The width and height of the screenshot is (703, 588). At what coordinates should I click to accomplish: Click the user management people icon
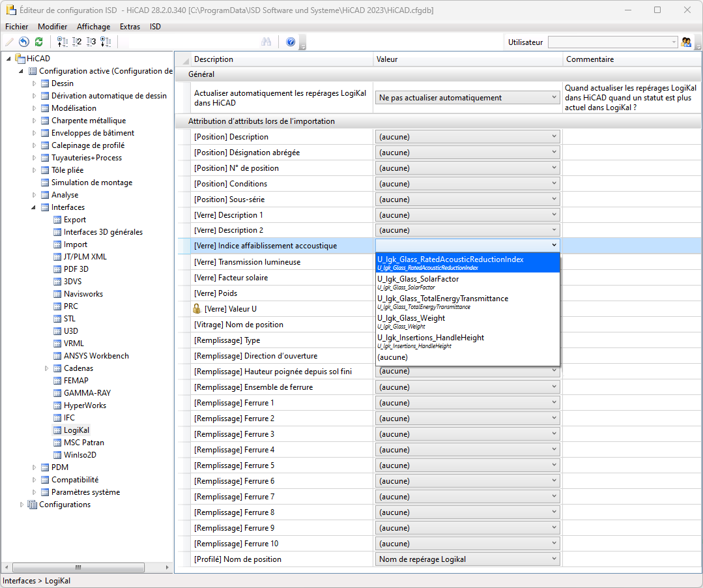(x=686, y=42)
